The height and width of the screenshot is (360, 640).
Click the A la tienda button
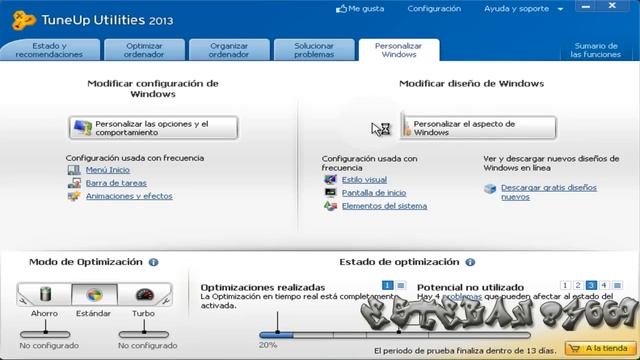600,348
